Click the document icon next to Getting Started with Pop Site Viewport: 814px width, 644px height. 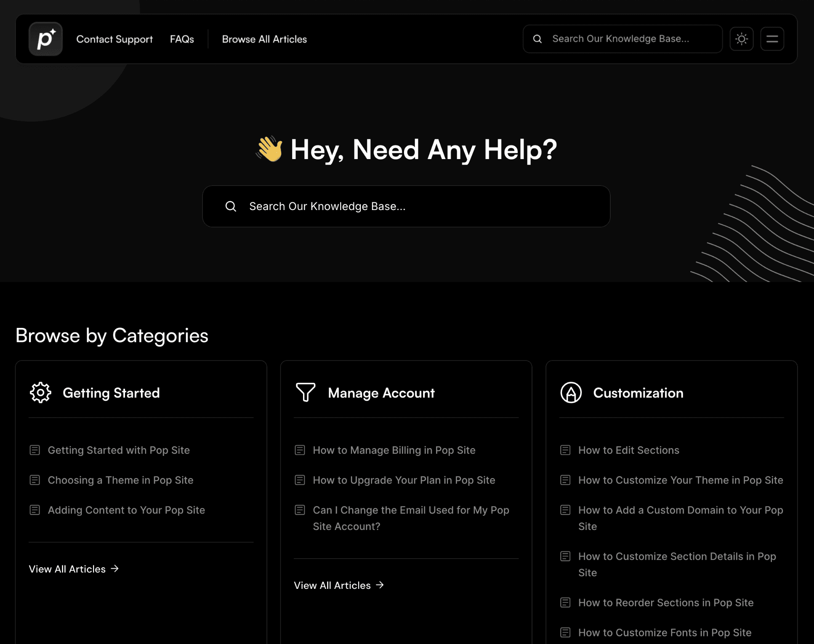pos(35,450)
